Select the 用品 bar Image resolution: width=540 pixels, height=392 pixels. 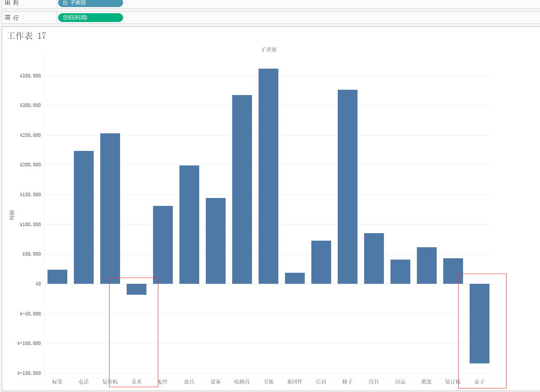tap(400, 271)
